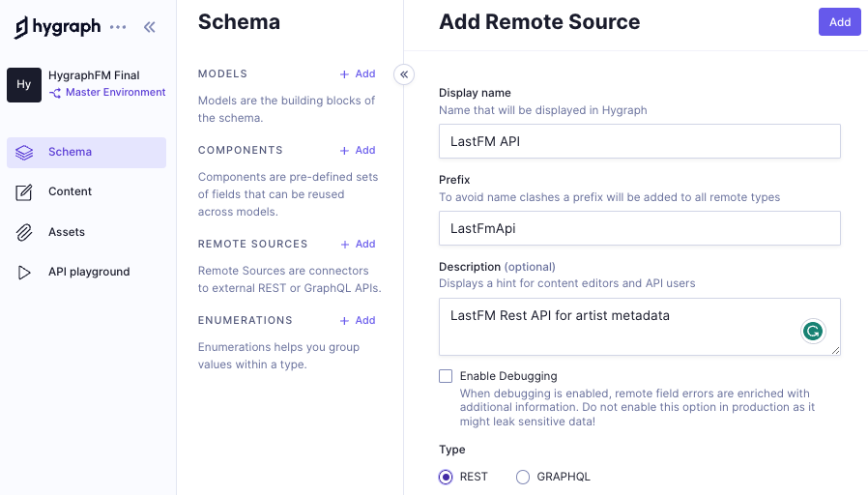Viewport: 868px width, 495px height.
Task: Add a new Component
Action: (358, 150)
